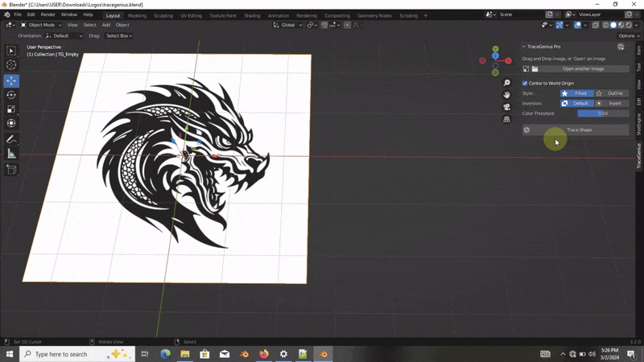
Task: Expand the Select Box drag dropdown
Action: (118, 35)
